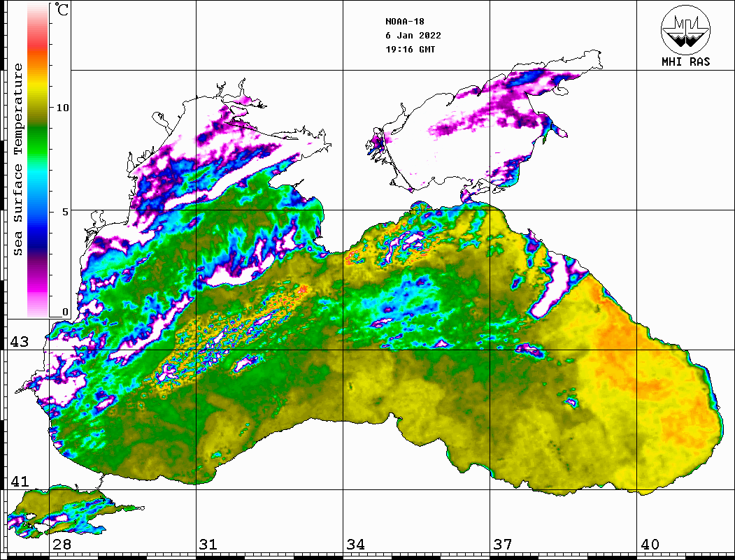735x560 pixels.
Task: Click the MHI RAS logo emblem
Action: coord(685,29)
